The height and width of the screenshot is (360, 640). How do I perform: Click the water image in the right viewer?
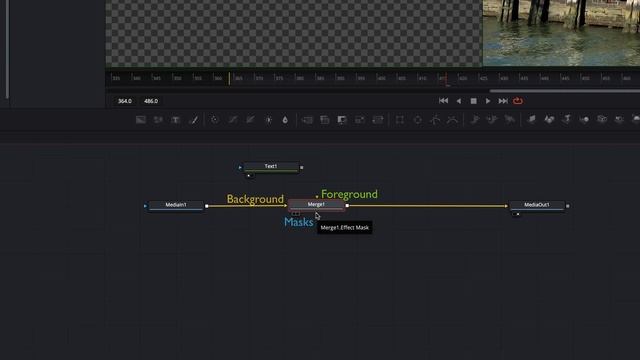(x=561, y=33)
